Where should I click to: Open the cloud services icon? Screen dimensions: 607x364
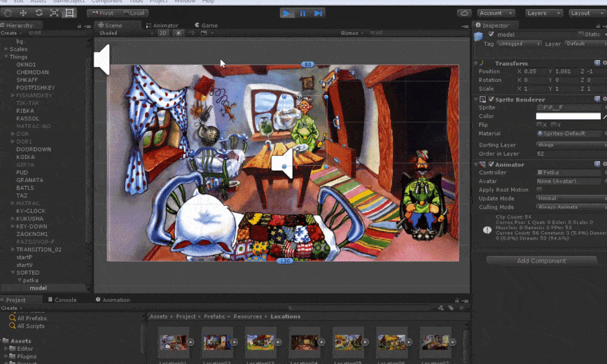[464, 13]
